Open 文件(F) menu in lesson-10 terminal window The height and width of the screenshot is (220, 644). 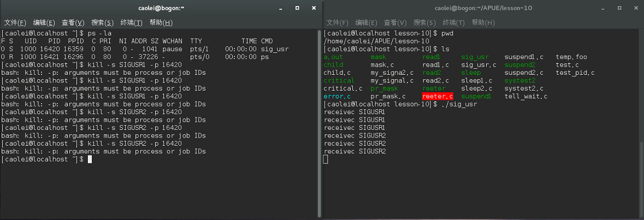coord(337,22)
